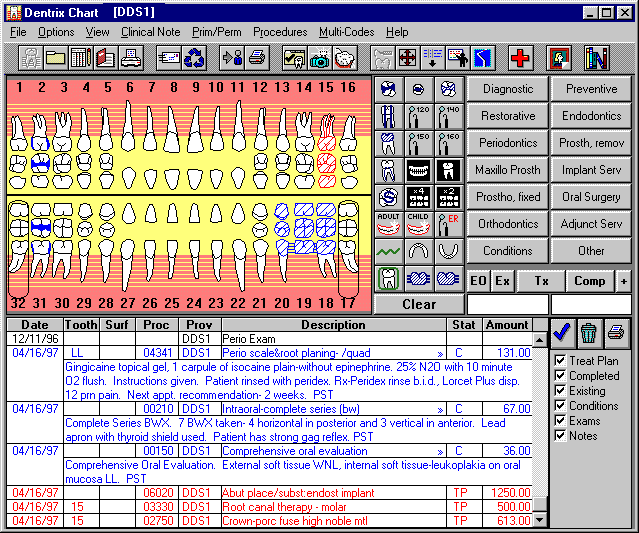Select the sealant S tooth button
This screenshot has width=639, height=533.
pos(388,197)
